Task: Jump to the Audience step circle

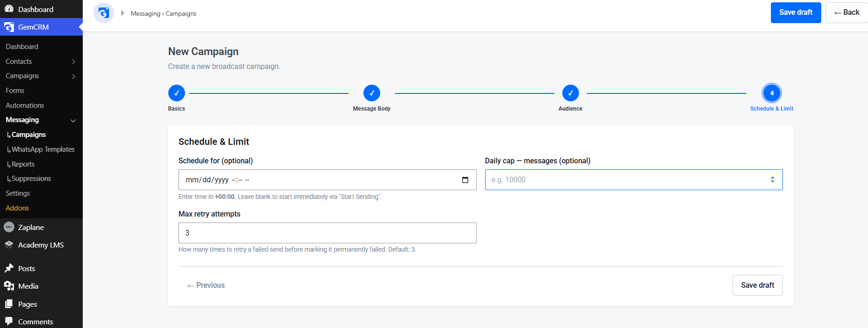Action: coord(571,93)
